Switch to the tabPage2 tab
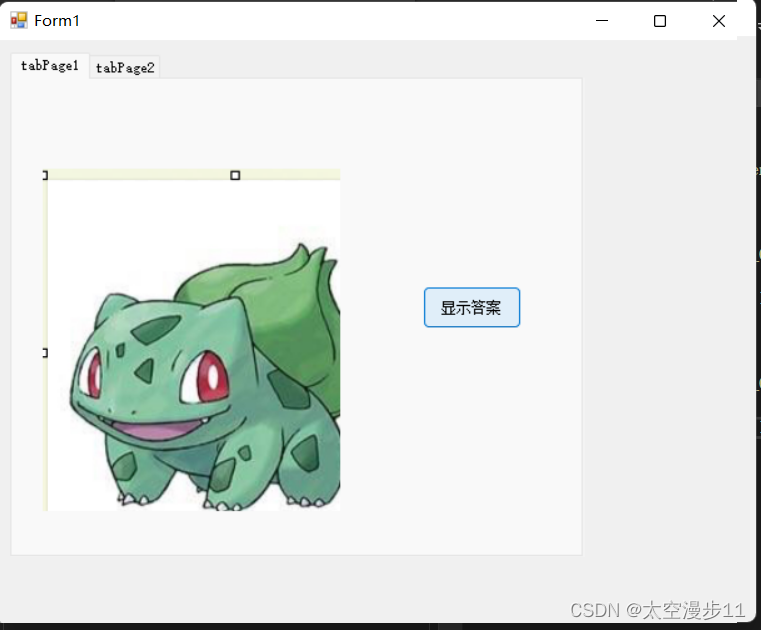 click(x=125, y=67)
